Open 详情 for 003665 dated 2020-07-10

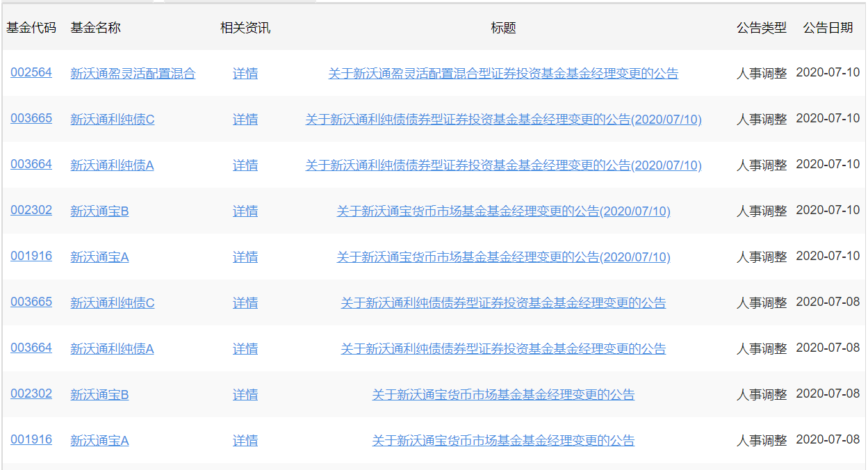(245, 119)
